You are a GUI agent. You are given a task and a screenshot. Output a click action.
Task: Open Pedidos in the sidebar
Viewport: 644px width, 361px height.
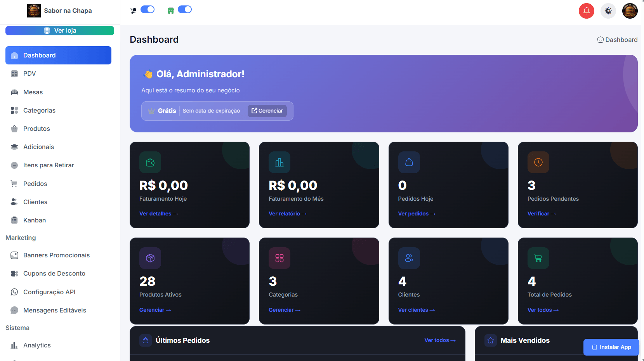(58, 184)
